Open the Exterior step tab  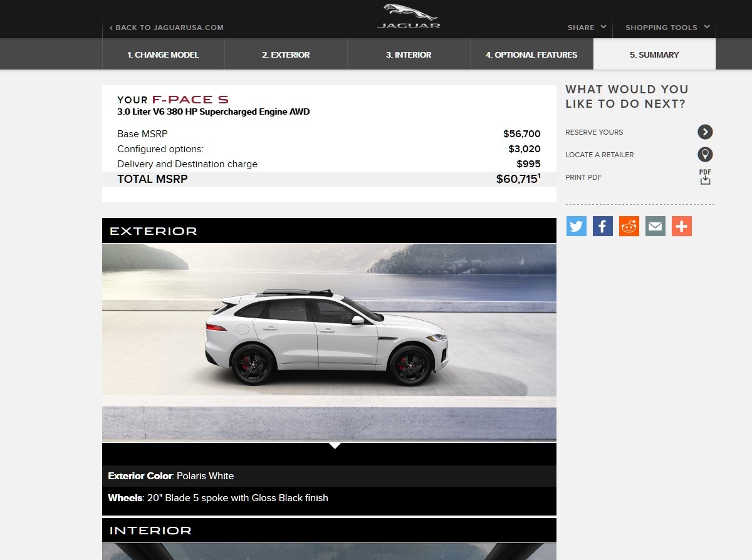click(x=286, y=54)
